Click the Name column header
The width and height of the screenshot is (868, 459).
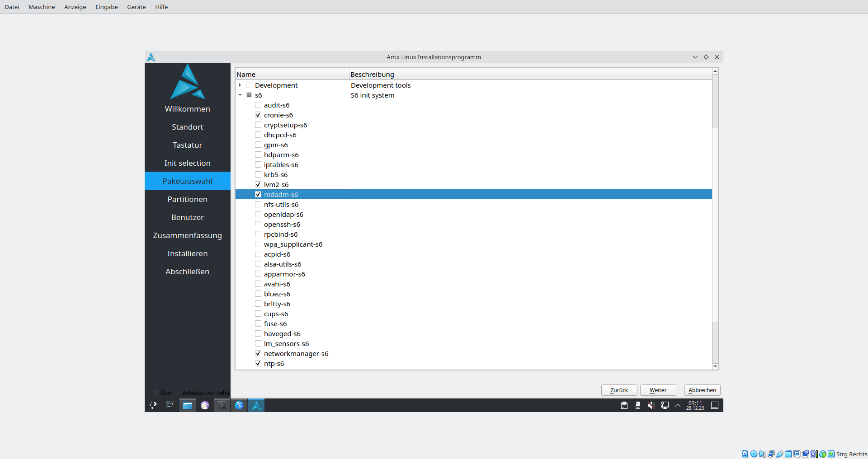pyautogui.click(x=292, y=74)
